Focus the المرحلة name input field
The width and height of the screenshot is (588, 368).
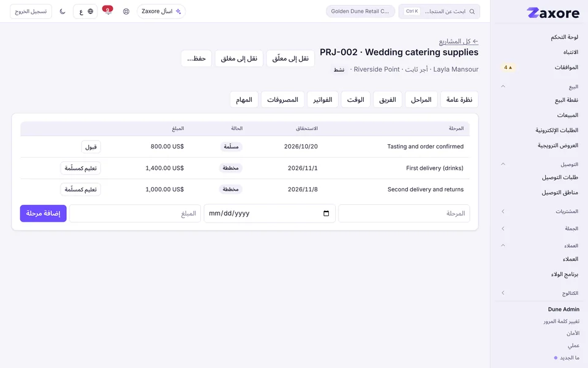(x=404, y=213)
